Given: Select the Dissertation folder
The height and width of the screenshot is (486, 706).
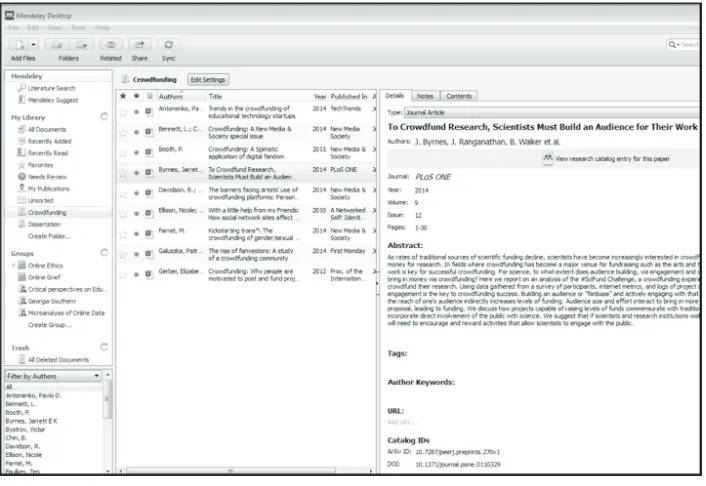Looking at the screenshot, I should [x=44, y=224].
